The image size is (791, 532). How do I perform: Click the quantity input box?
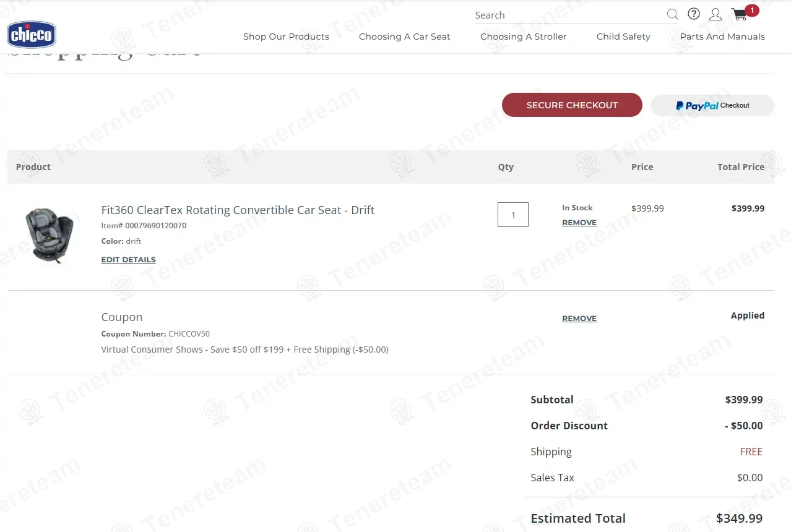click(513, 215)
